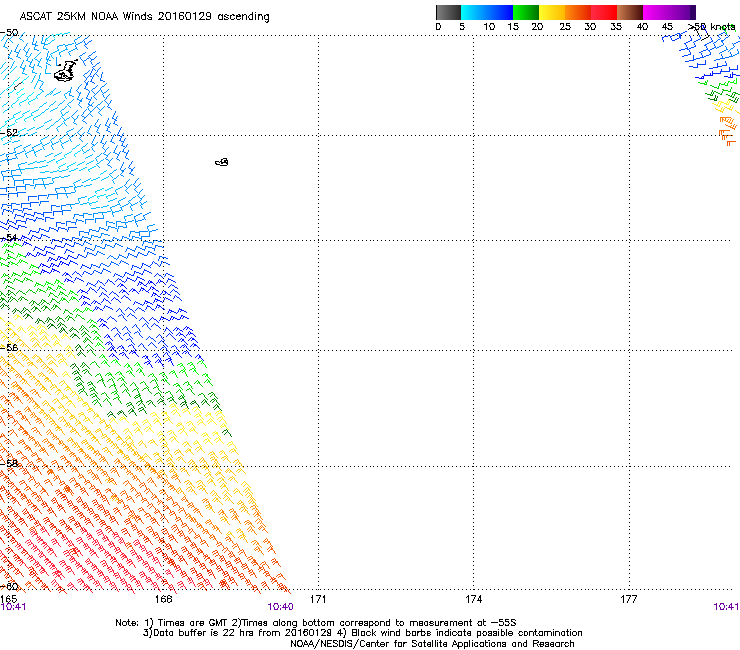Click the '20' label under the color bar
The width and height of the screenshot is (740, 650).
tap(537, 27)
